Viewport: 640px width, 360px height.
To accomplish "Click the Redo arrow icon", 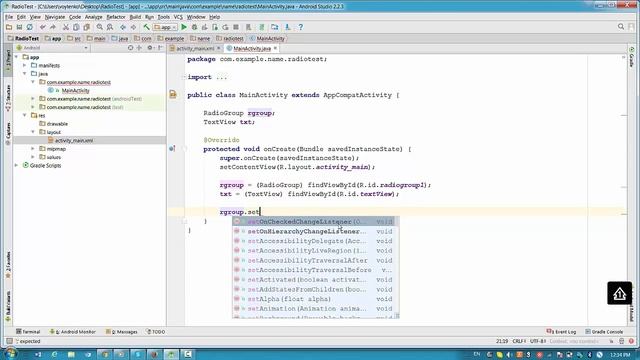I will 53,27.
